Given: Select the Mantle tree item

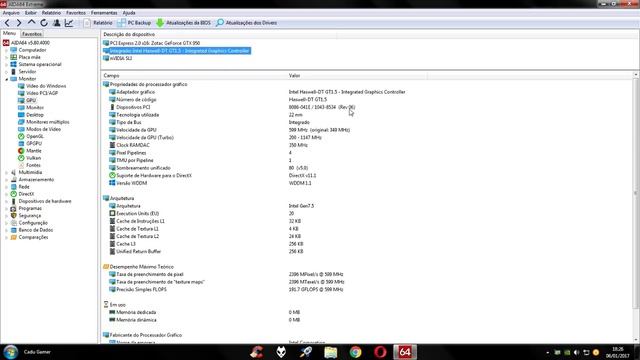Looking at the screenshot, I should (30, 151).
